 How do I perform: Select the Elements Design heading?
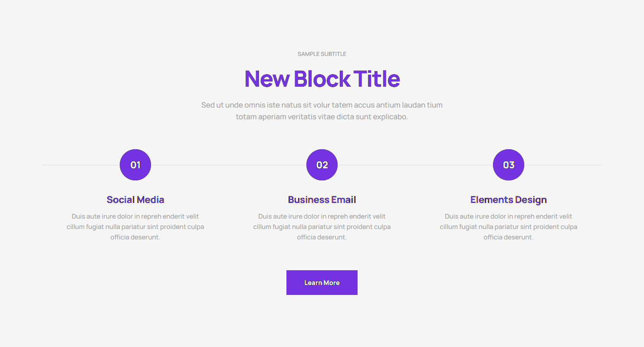pyautogui.click(x=509, y=200)
